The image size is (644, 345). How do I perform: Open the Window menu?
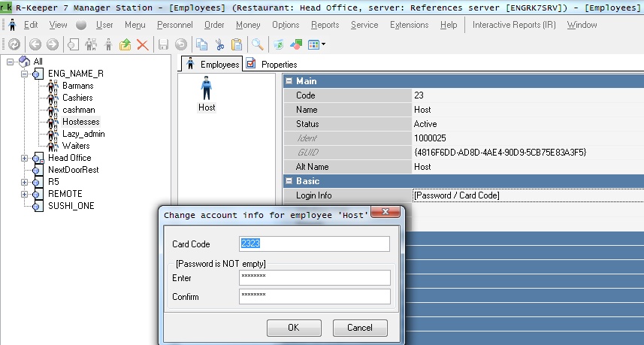point(582,25)
